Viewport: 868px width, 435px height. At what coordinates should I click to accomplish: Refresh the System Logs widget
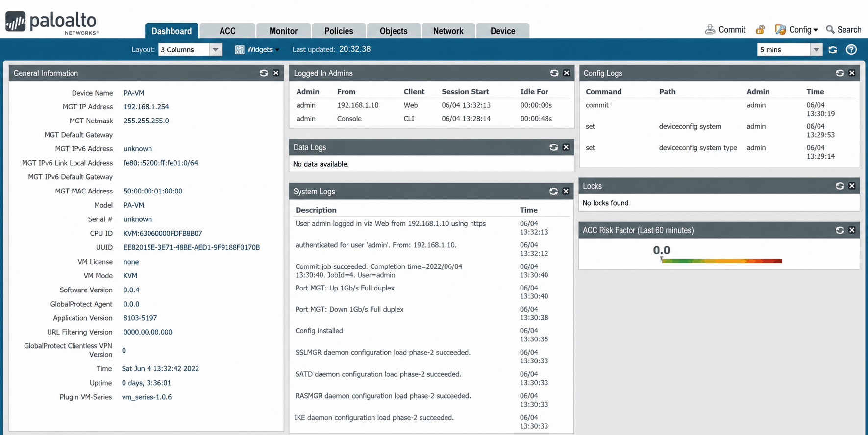[554, 192]
